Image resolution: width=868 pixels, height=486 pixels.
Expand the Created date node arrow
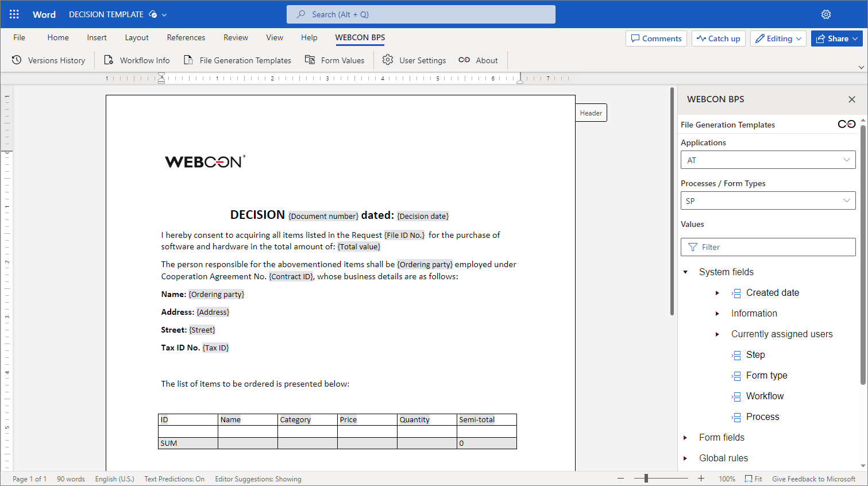tap(717, 293)
